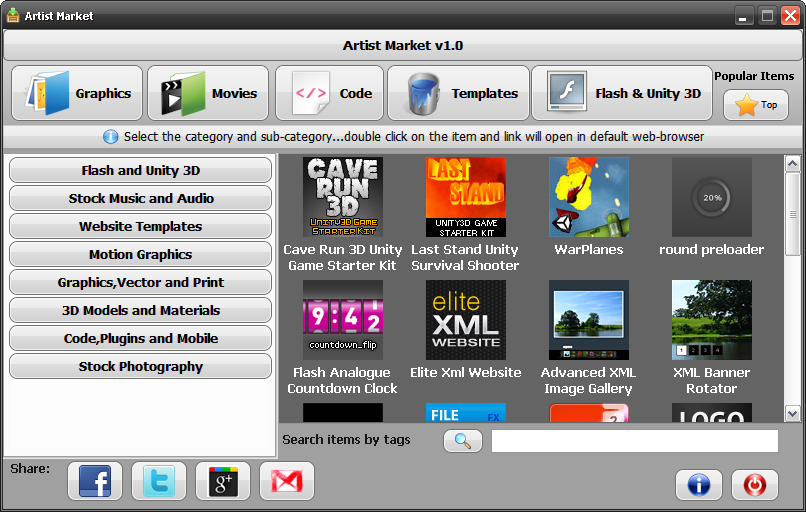Screen dimensions: 806x512
Task: Maximize the Artist Market window
Action: click(767, 16)
